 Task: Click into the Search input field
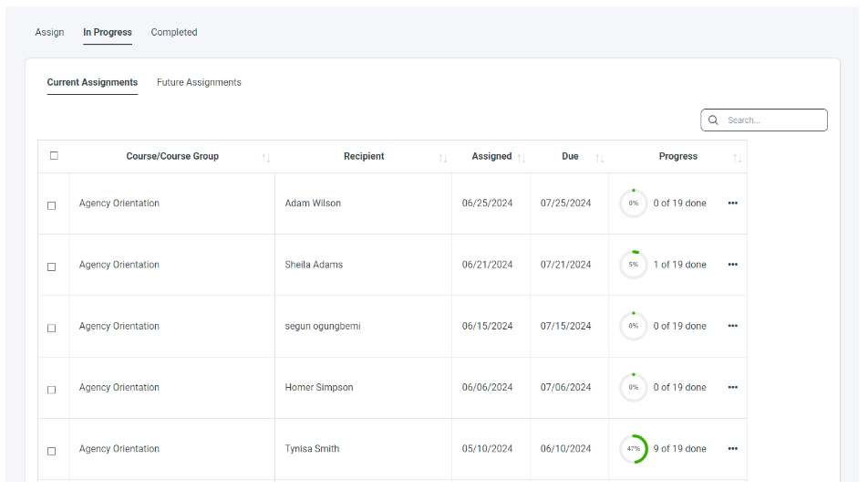[773, 120]
